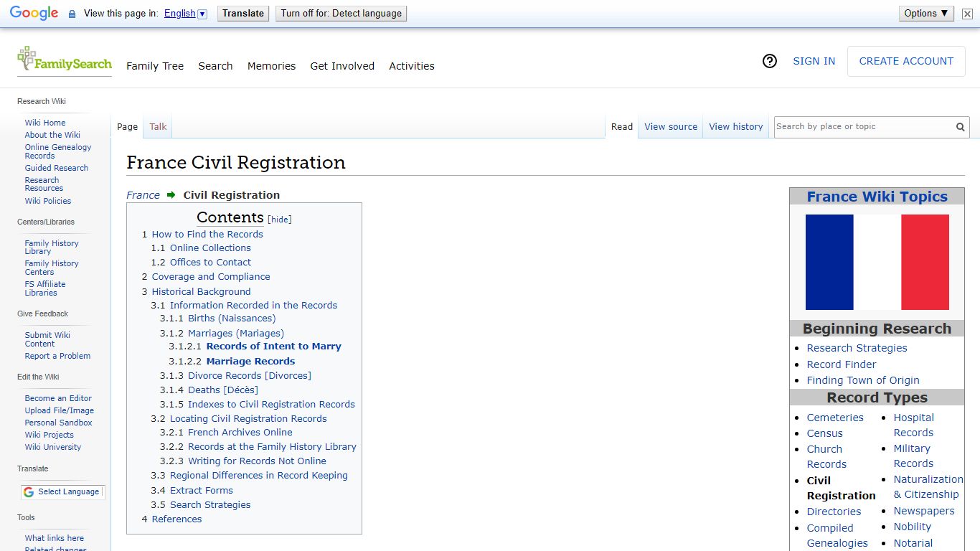Open Military Records link
This screenshot has width=980, height=551.
(x=913, y=456)
